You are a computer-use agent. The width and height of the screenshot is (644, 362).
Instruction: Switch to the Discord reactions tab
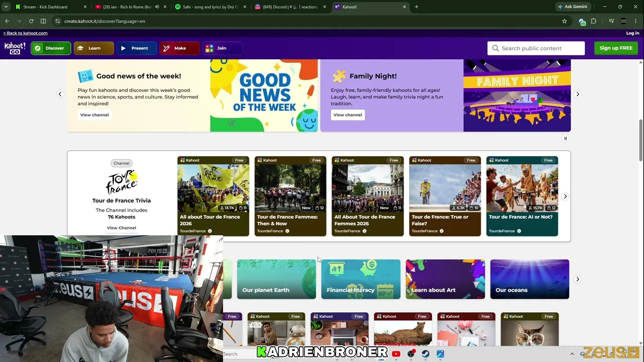289,7
